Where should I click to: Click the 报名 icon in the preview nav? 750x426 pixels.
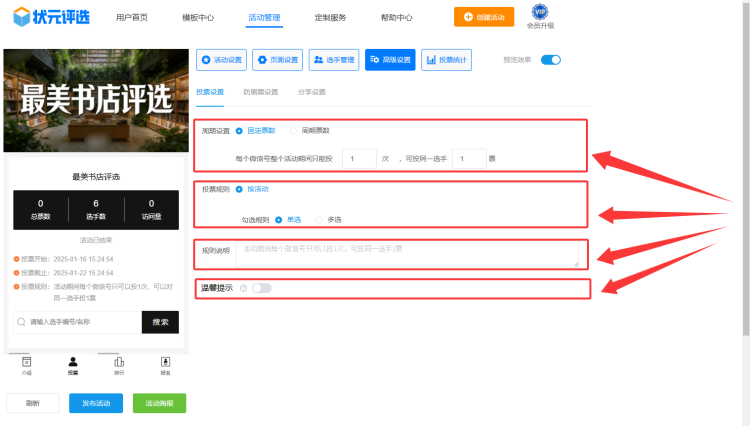point(165,365)
